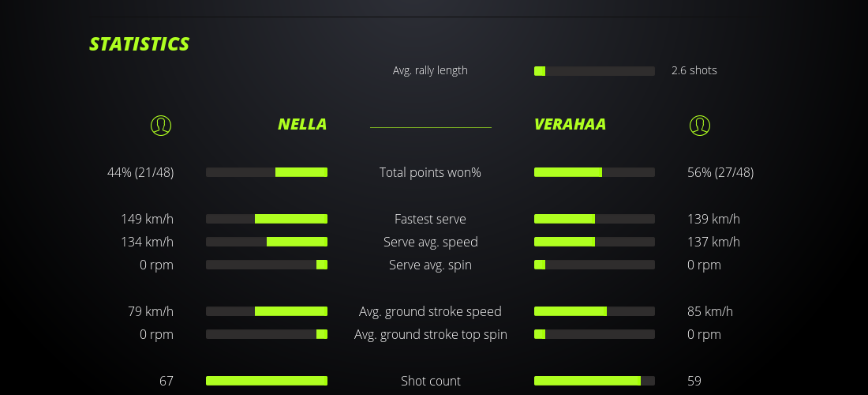The image size is (868, 395).
Task: Select the NELLA player name
Action: coord(302,124)
